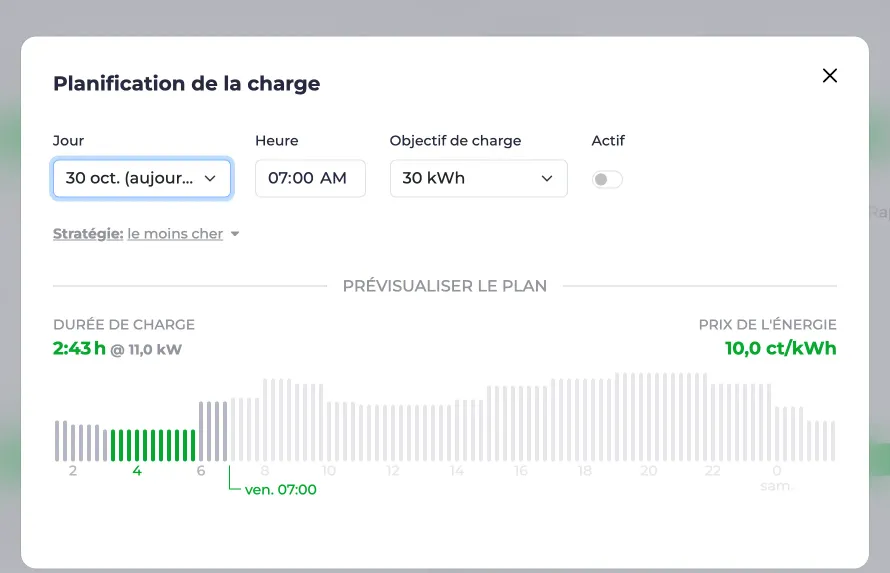The height and width of the screenshot is (573, 890).
Task: Click the 2:43 h charging duration value
Action: [79, 348]
